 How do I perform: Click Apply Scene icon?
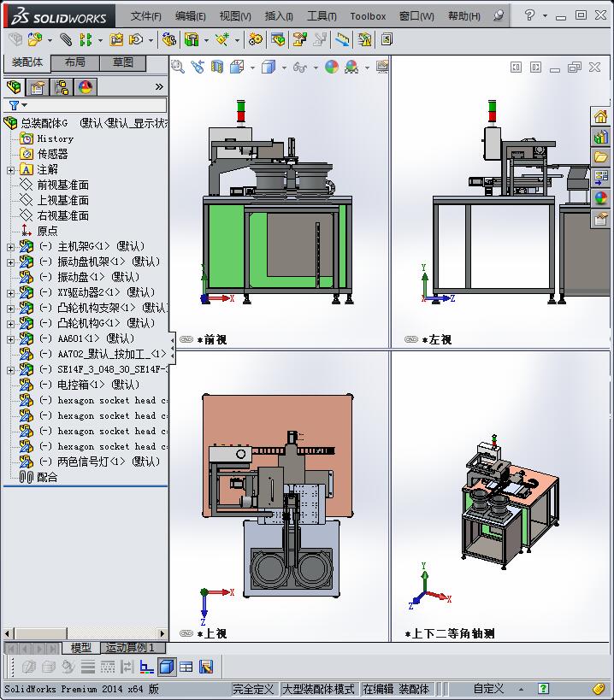[x=351, y=67]
